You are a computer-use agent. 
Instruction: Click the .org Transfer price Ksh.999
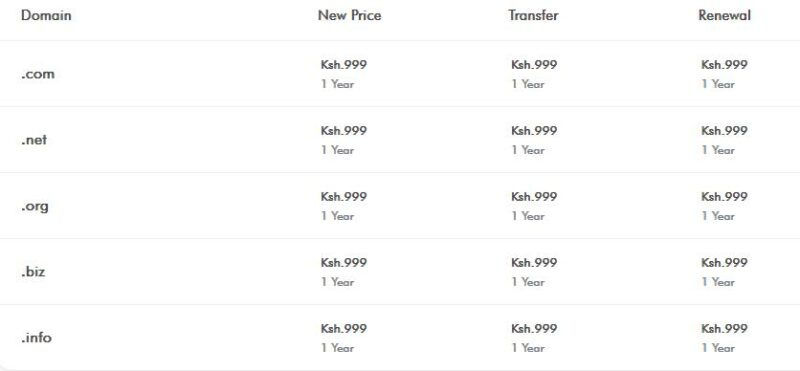click(534, 196)
